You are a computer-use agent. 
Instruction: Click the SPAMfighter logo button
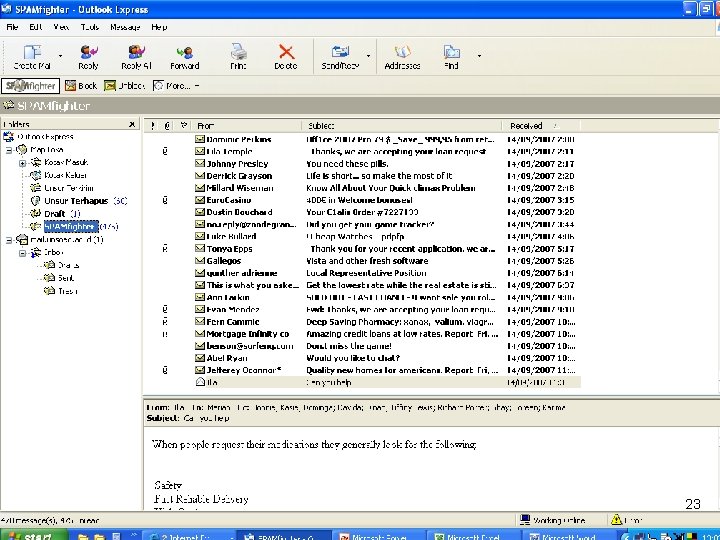tap(31, 86)
